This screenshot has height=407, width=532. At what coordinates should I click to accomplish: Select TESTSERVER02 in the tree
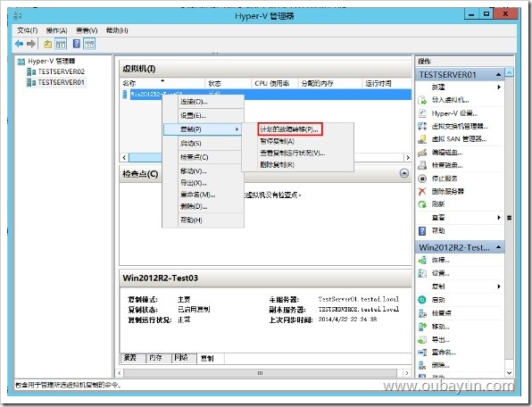point(61,71)
